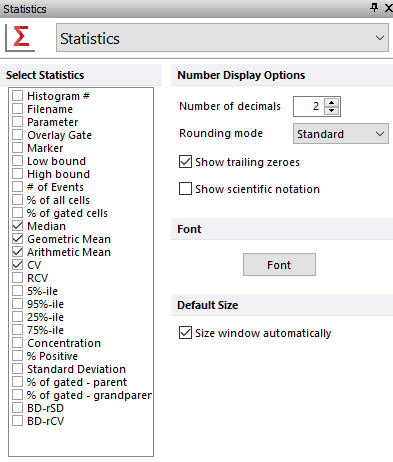Enable the # of Events statistic
The image size is (393, 462).
pos(17,187)
